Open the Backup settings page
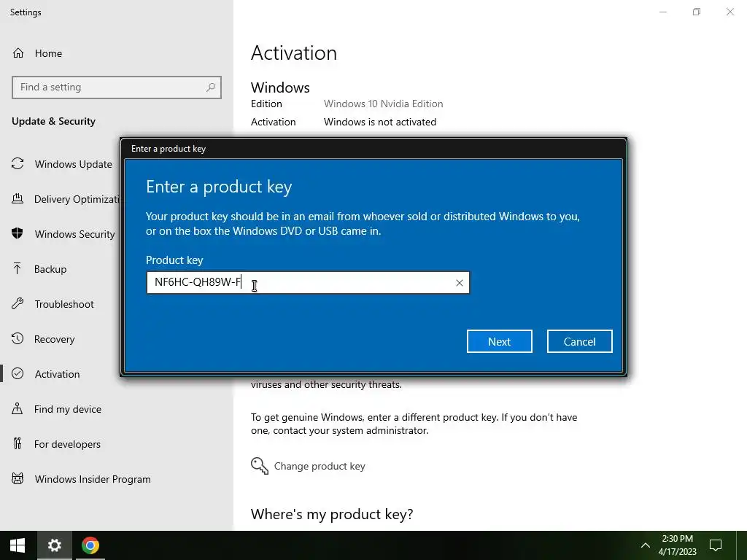The height and width of the screenshot is (560, 747). [x=50, y=269]
